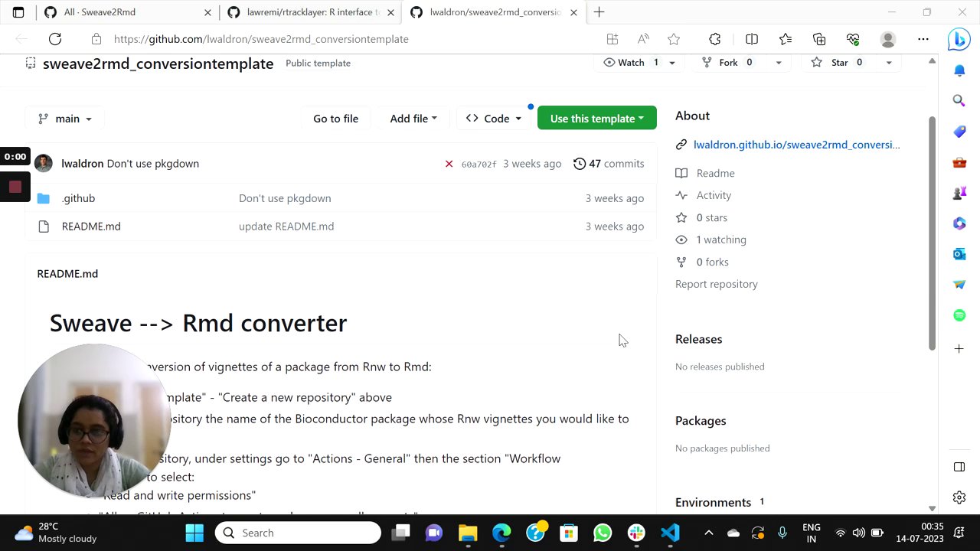Viewport: 980px width, 551px height.
Task: Expand the Fork options arrow
Action: click(x=779, y=63)
